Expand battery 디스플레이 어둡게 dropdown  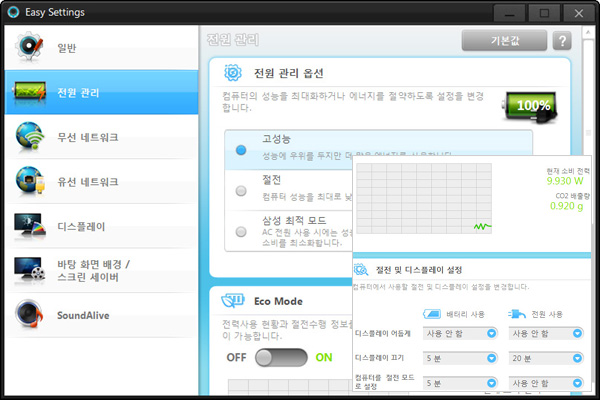coord(460,332)
